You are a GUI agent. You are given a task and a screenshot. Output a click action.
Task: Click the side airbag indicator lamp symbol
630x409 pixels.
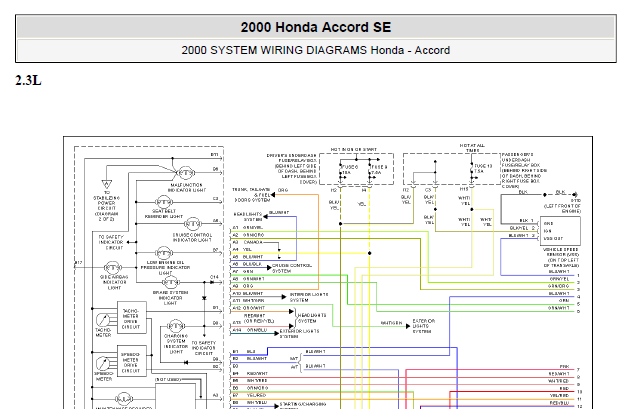[112, 268]
